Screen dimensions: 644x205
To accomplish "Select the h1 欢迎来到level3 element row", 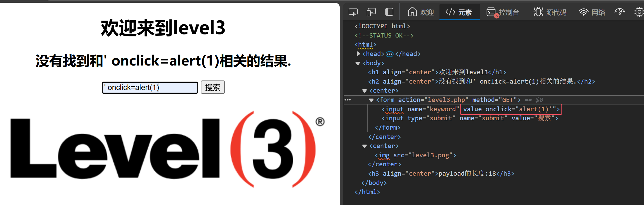I will pos(437,72).
